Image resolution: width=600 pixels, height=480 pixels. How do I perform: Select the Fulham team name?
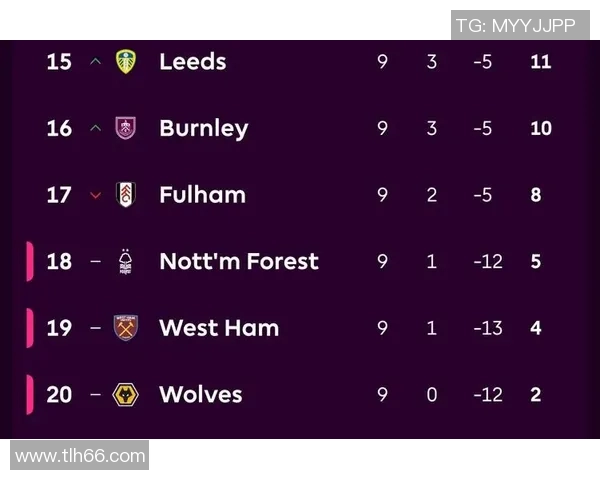click(202, 194)
